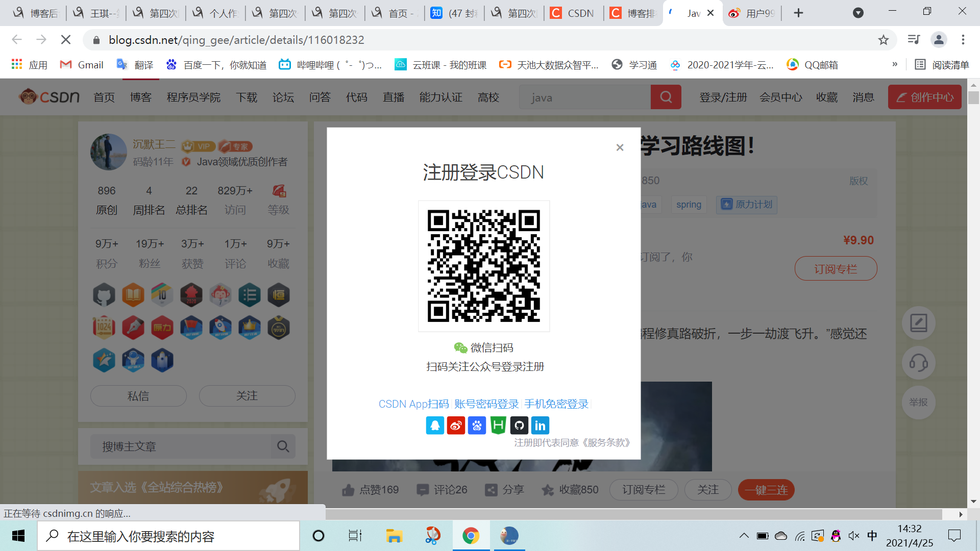Open 账号密码登录 login option
980x551 pixels.
tap(486, 404)
